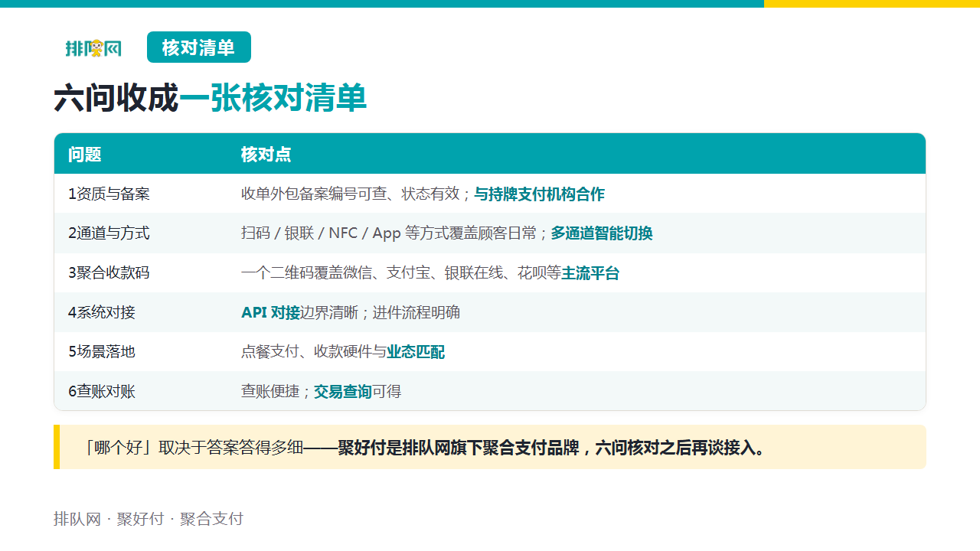Click the bold text 与持牌支付机构合作
Viewport: 980px width, 551px height.
pyautogui.click(x=540, y=194)
